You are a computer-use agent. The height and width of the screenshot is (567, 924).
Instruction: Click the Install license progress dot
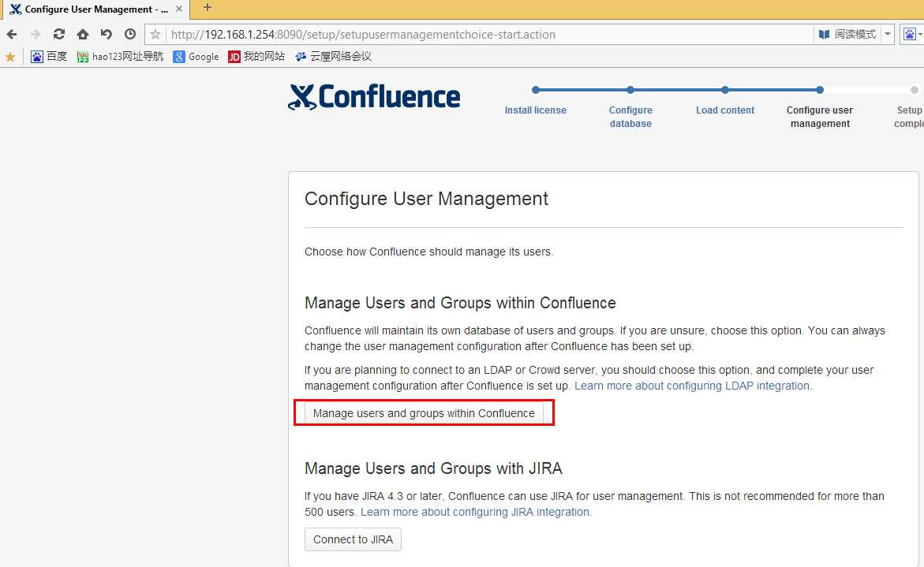pos(535,90)
